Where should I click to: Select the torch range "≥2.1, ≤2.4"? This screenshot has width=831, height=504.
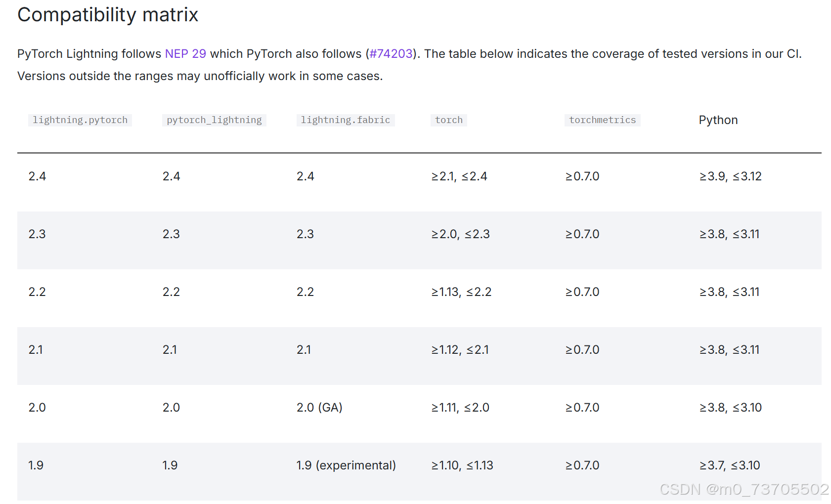coord(459,176)
